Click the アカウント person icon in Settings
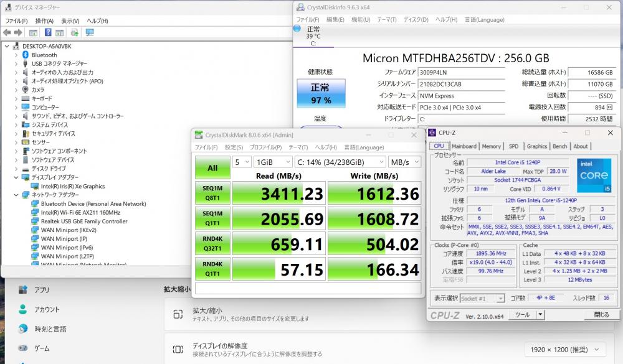 tap(23, 309)
